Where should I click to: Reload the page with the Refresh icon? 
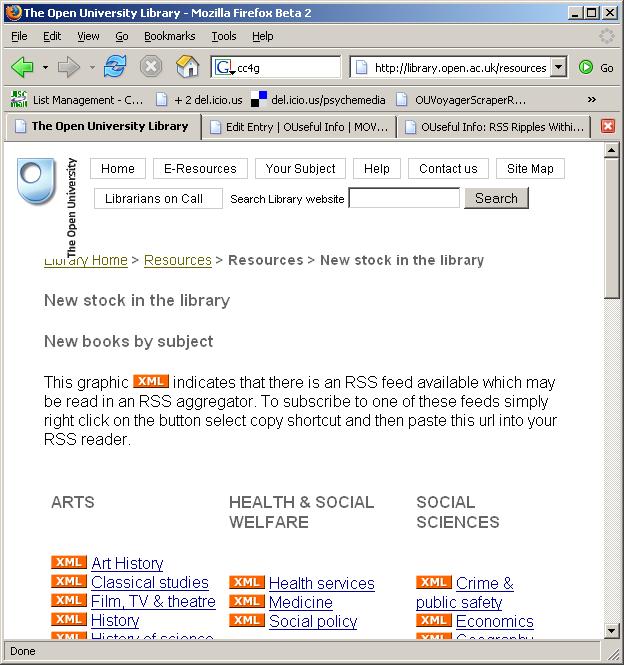(115, 67)
